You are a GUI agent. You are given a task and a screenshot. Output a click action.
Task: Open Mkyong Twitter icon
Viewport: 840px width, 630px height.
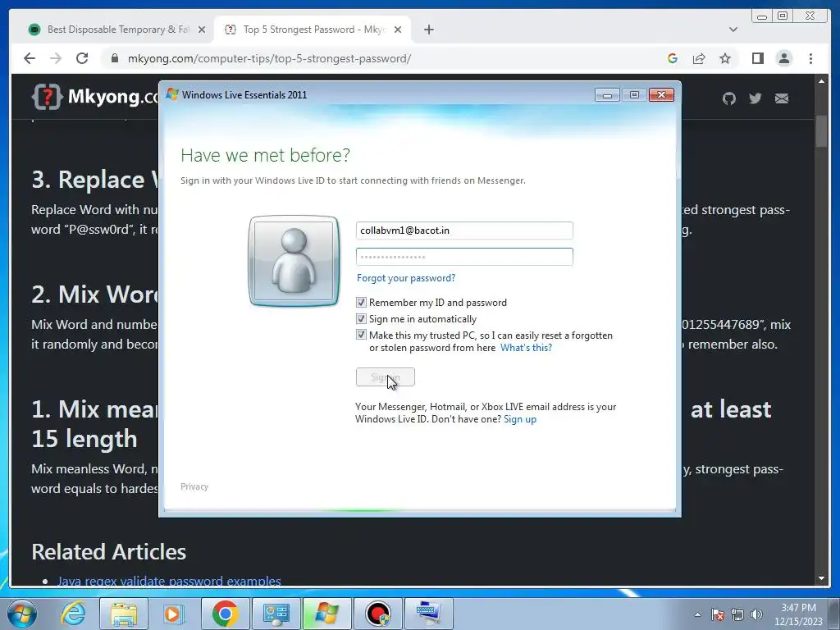click(x=755, y=98)
